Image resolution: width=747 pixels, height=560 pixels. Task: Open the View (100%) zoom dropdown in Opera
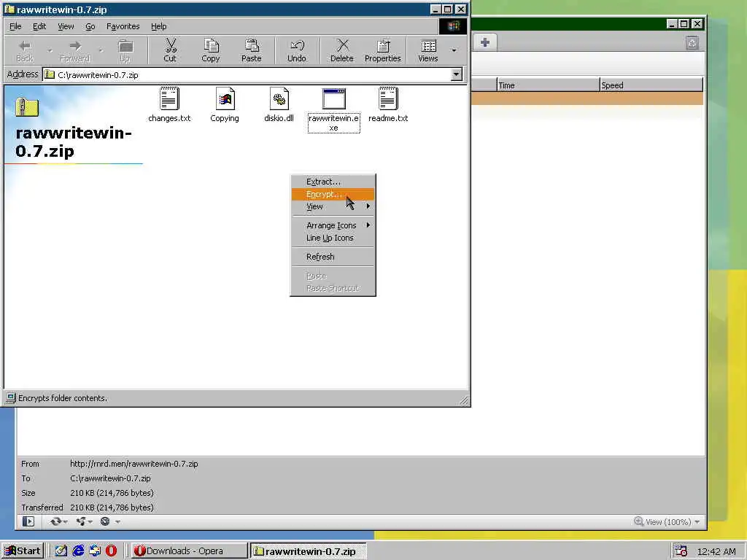[667, 522]
